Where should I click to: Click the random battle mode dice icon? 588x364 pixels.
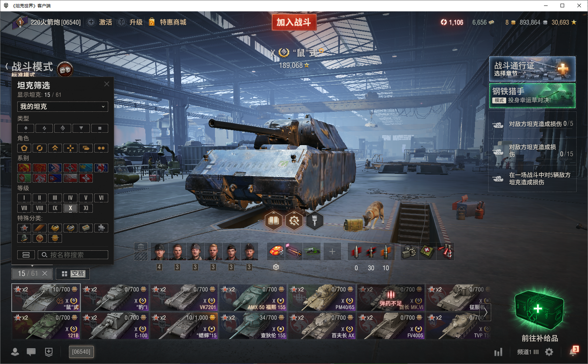(x=65, y=69)
